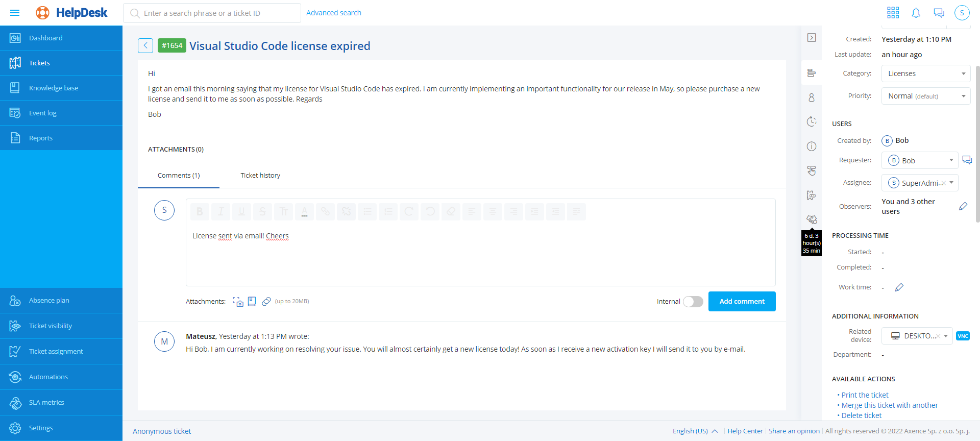Switch to the Ticket history tab

click(x=260, y=176)
